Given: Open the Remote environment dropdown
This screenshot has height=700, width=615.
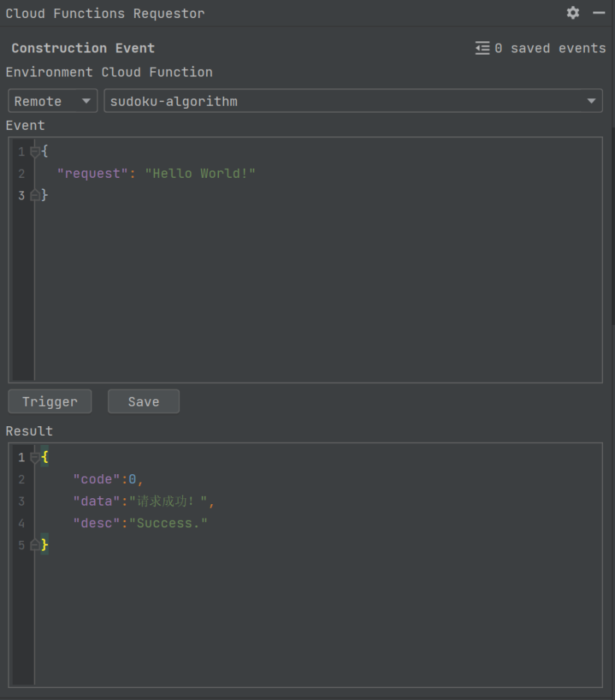Looking at the screenshot, I should (x=52, y=101).
